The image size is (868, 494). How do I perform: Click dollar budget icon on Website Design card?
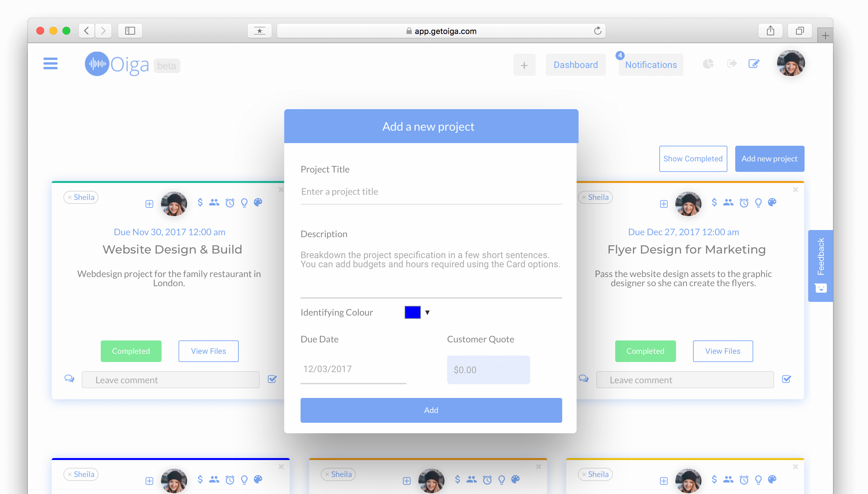click(x=200, y=203)
